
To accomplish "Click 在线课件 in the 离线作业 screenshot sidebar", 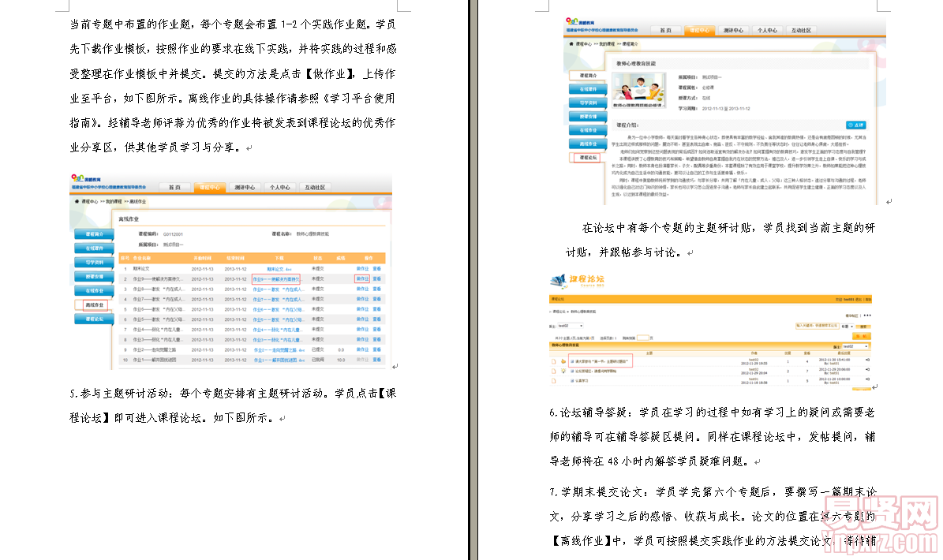I will (x=94, y=248).
